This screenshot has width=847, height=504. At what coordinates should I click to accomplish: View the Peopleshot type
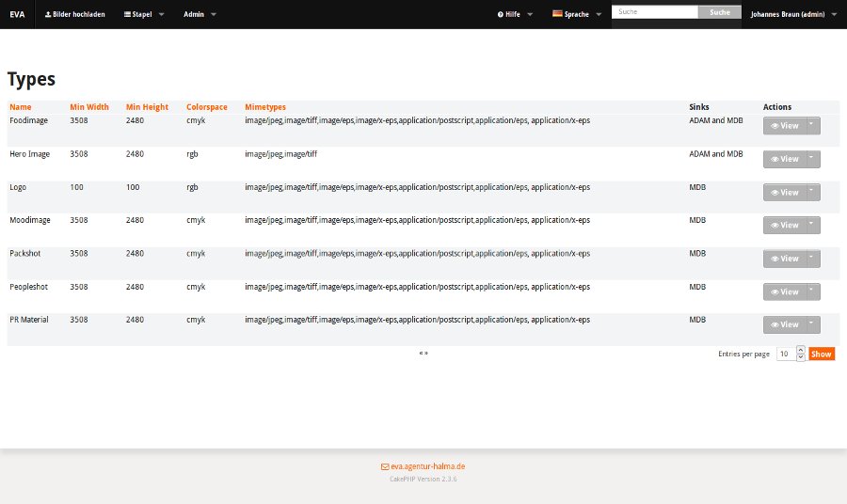(784, 291)
